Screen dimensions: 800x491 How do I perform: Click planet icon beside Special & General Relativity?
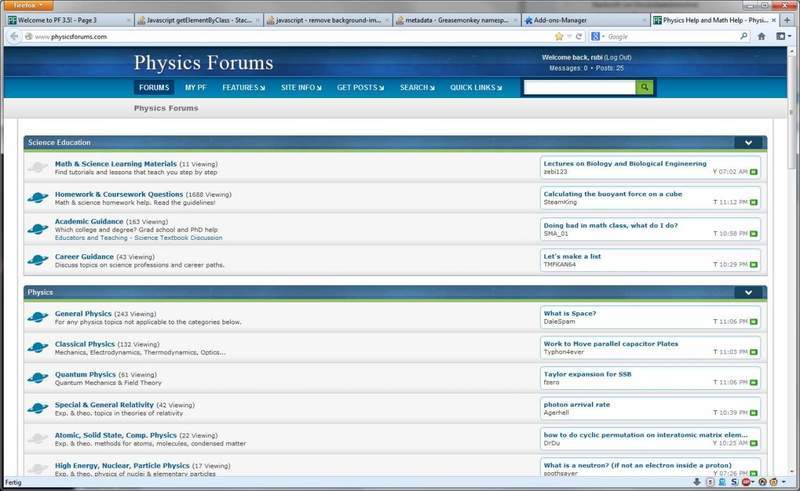click(x=38, y=408)
